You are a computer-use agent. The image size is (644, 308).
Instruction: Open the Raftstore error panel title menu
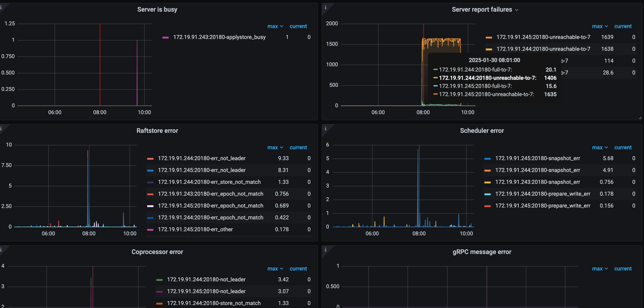(x=157, y=131)
